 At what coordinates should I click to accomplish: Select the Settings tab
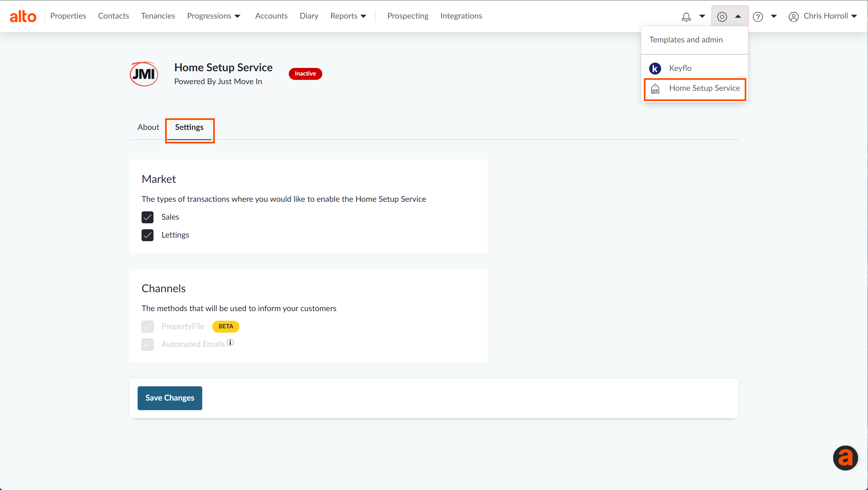(x=189, y=127)
